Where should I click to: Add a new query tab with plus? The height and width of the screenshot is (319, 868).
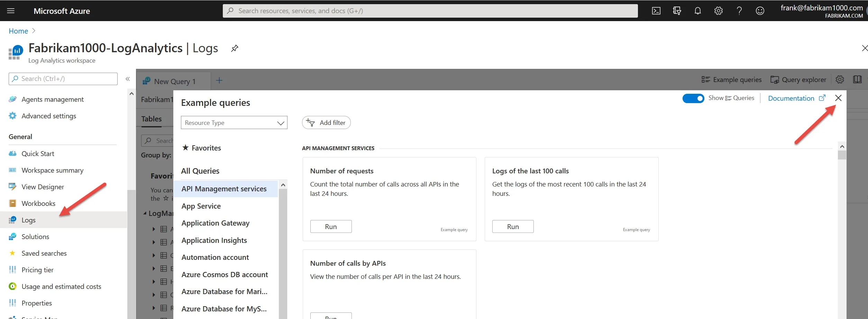point(219,81)
